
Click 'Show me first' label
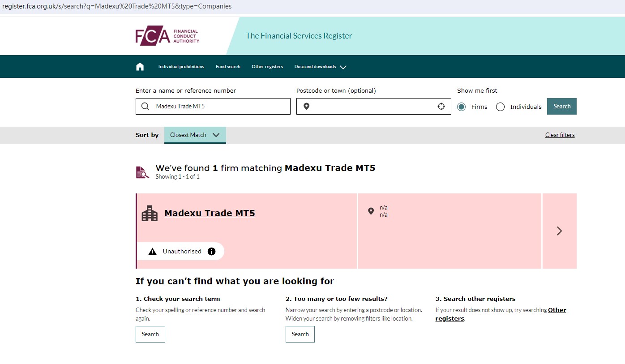coord(477,91)
